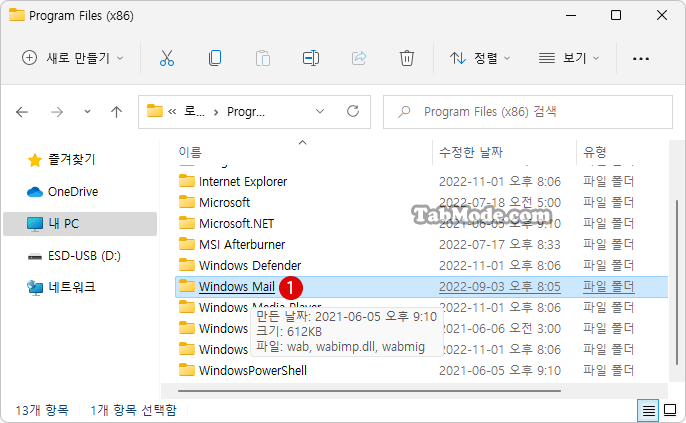Viewport: 686px width, 423px height.
Task: Click the MSI Afterburner folder icon
Action: 187,244
